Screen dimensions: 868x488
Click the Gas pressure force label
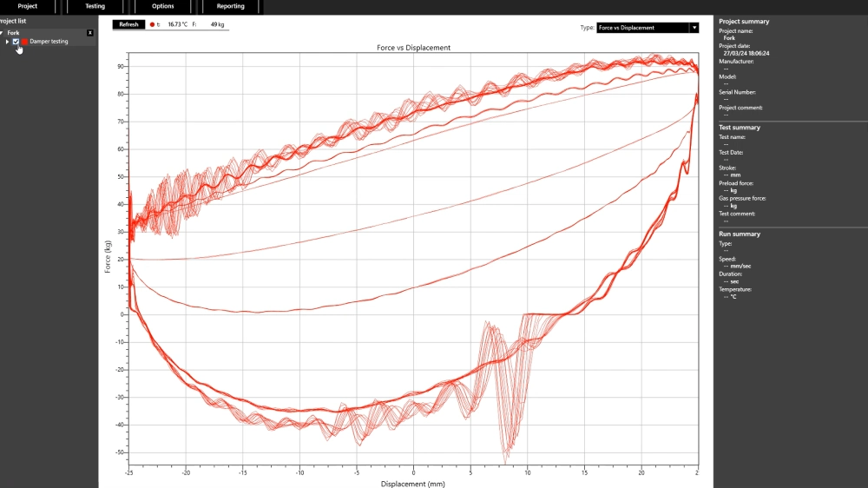[x=742, y=198]
